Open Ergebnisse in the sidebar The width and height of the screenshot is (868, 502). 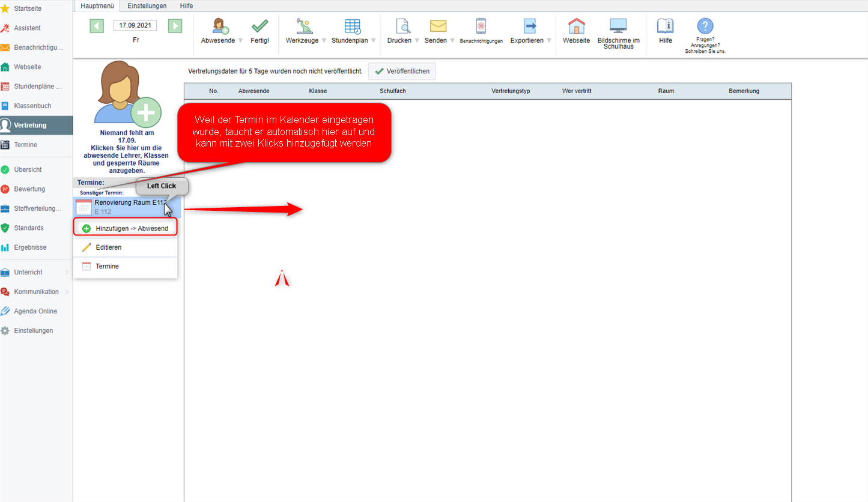[36, 247]
